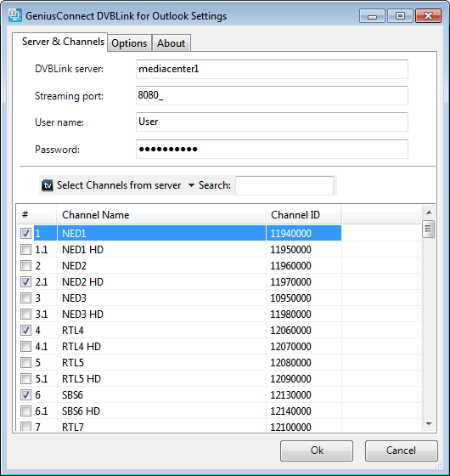Click the channel list scrollbar thumb
The height and width of the screenshot is (476, 450).
pyautogui.click(x=428, y=229)
